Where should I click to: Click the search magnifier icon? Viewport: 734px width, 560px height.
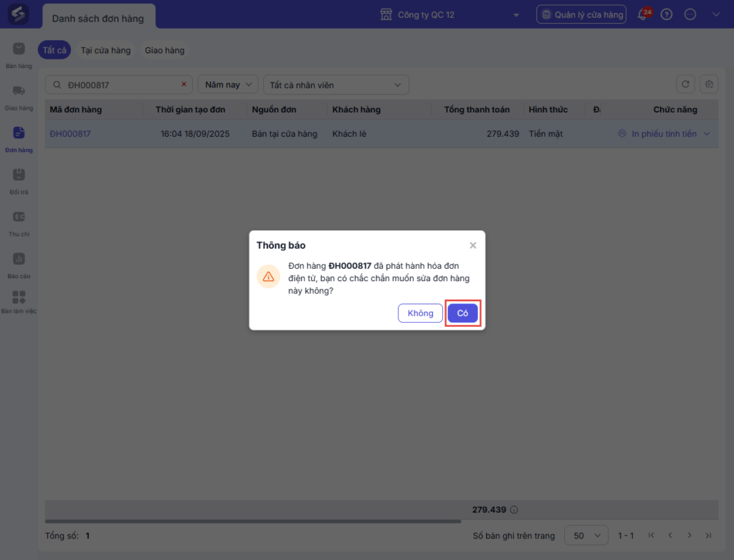(x=57, y=85)
